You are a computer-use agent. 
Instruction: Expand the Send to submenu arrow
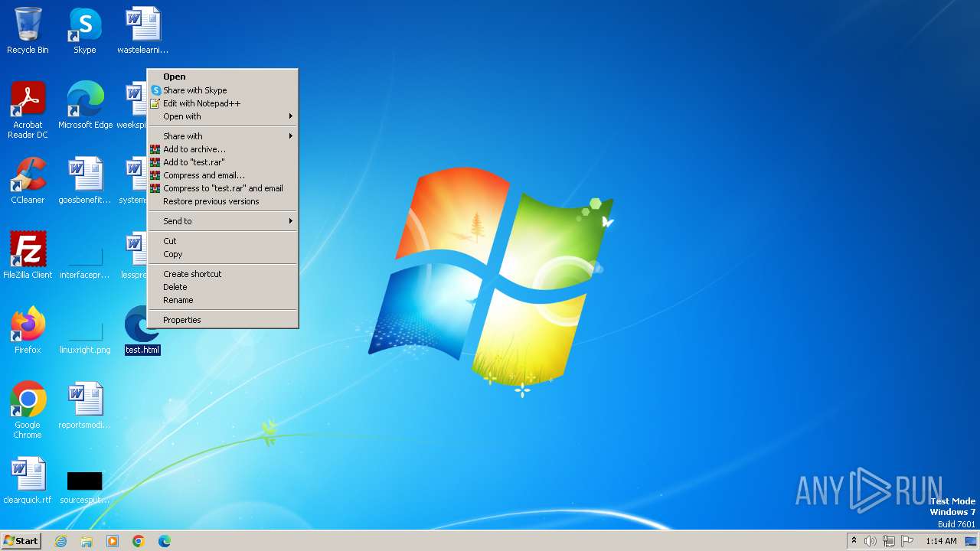(x=291, y=221)
